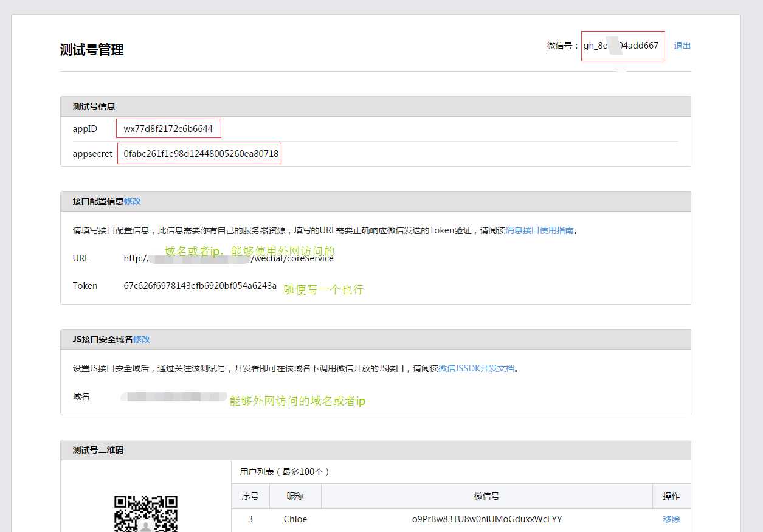Click the 测试号管理 page heading
The image size is (763, 532).
coord(92,50)
